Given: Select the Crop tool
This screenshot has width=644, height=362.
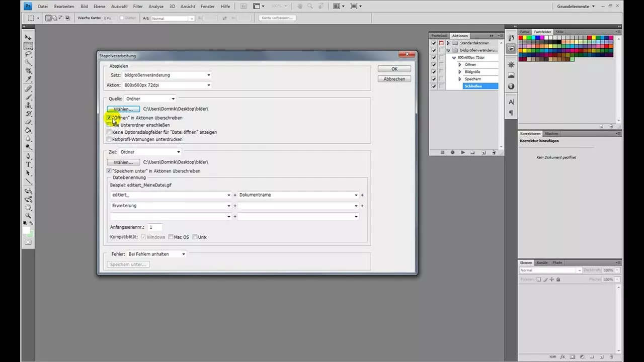Looking at the screenshot, I should pyautogui.click(x=28, y=71).
